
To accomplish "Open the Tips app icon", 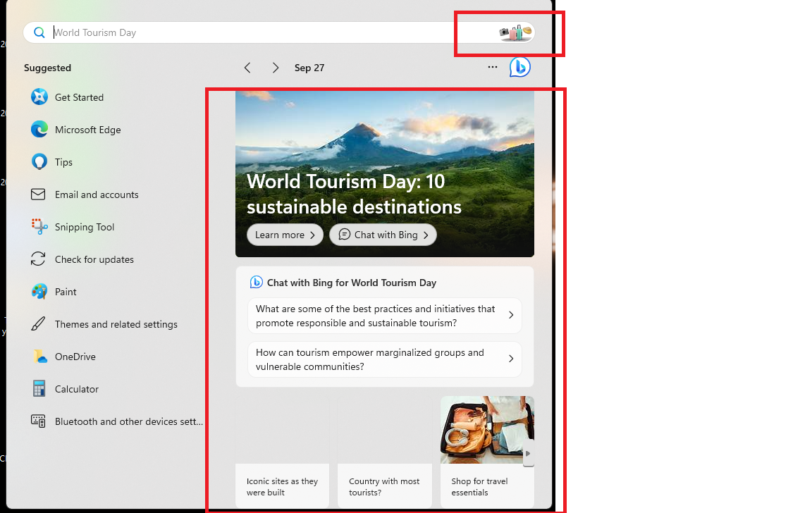I will tap(39, 162).
